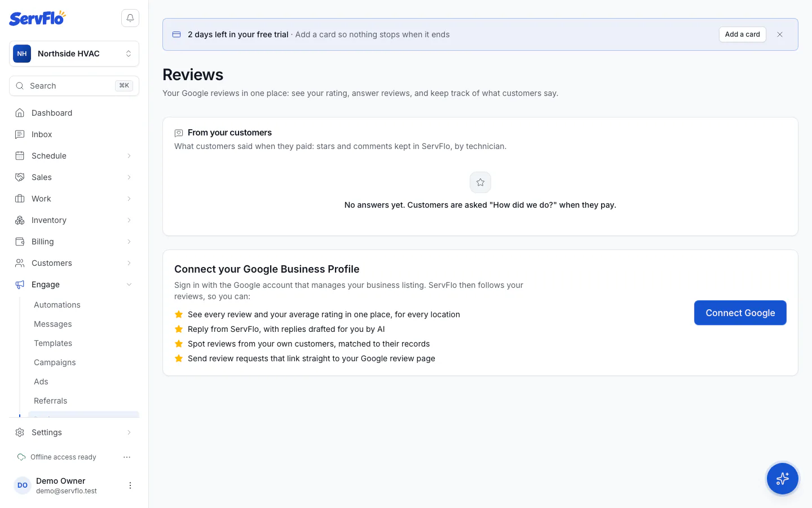Click the Connect Google button
812x508 pixels.
tap(740, 313)
